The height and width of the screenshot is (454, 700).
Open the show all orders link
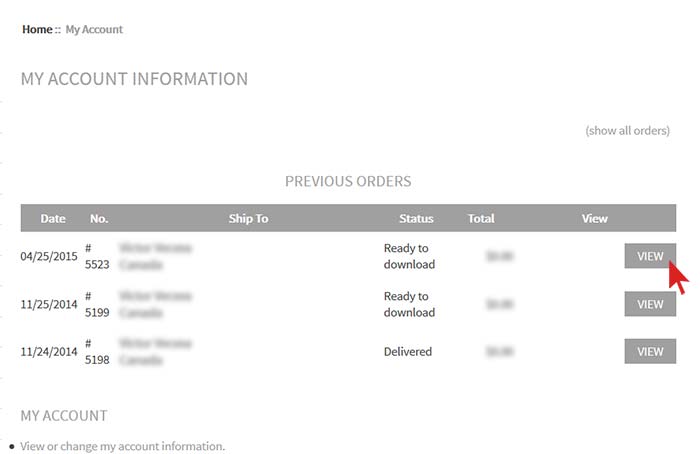[x=627, y=131]
